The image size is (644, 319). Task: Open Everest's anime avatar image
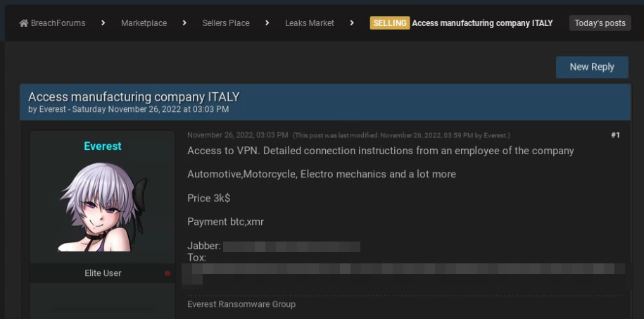(x=103, y=206)
